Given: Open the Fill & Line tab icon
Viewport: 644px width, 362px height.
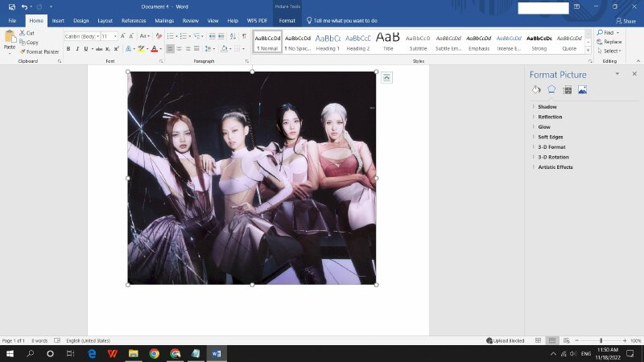Looking at the screenshot, I should click(x=536, y=89).
